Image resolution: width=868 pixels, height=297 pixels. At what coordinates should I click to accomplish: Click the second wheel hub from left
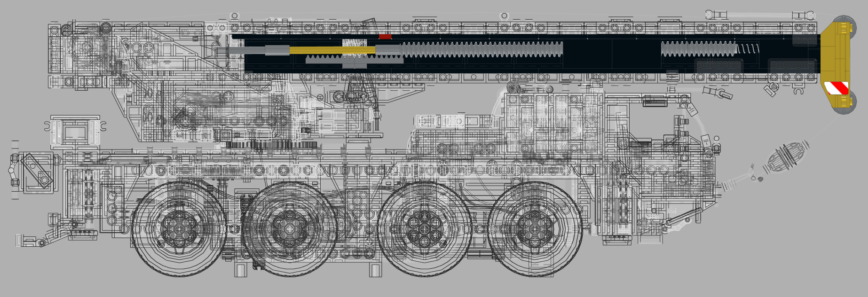[291, 229]
